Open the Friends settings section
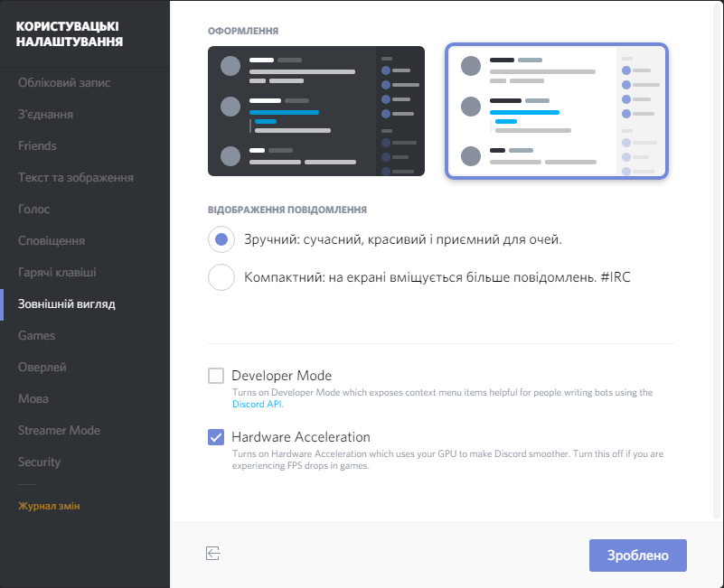This screenshot has height=588, width=724. 37,146
